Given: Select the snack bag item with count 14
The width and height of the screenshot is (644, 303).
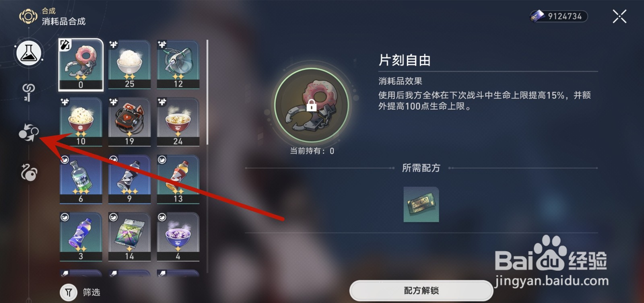Looking at the screenshot, I should 129,237.
